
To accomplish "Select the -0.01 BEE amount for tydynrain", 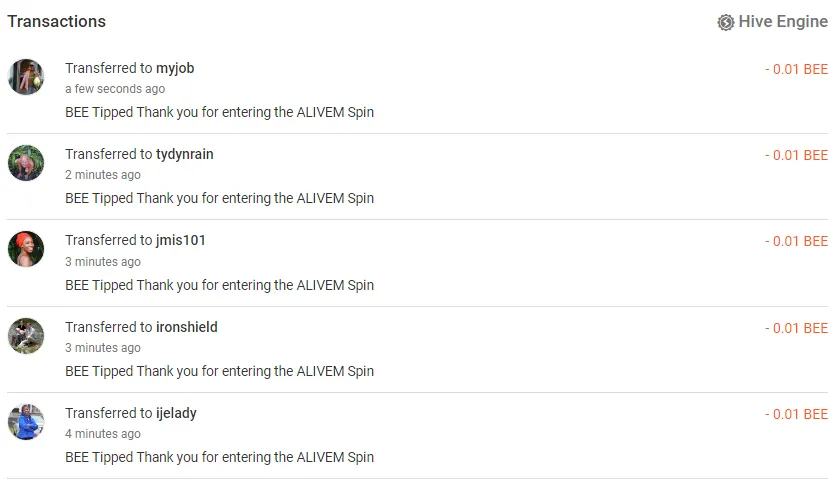I will [796, 155].
